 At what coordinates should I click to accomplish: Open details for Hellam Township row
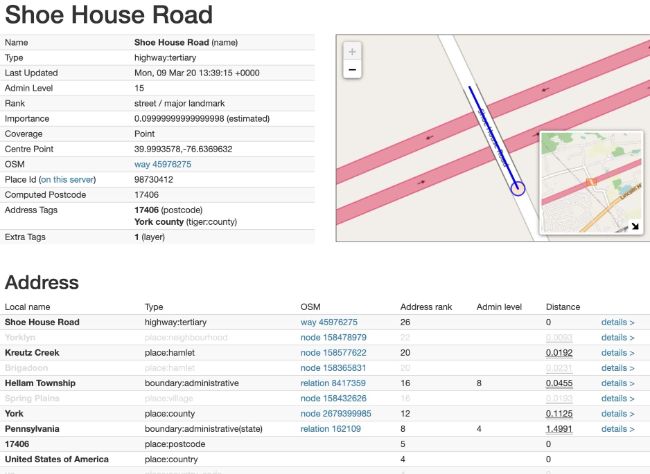pos(617,383)
